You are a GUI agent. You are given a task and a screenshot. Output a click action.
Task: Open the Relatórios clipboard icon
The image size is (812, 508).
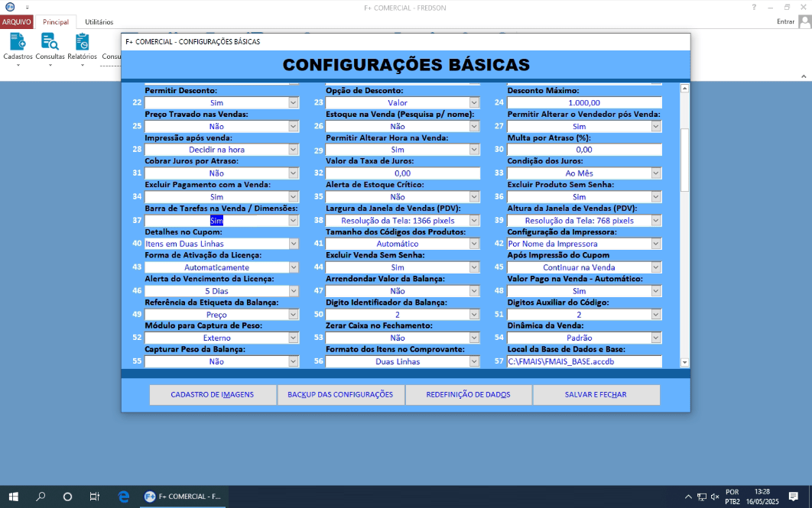tap(80, 47)
